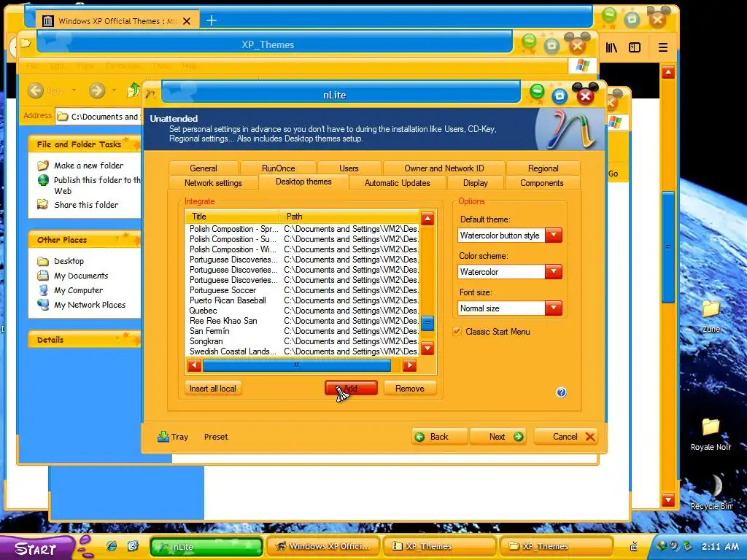Open new tab with plus icon
This screenshot has width=747, height=560.
click(x=212, y=20)
